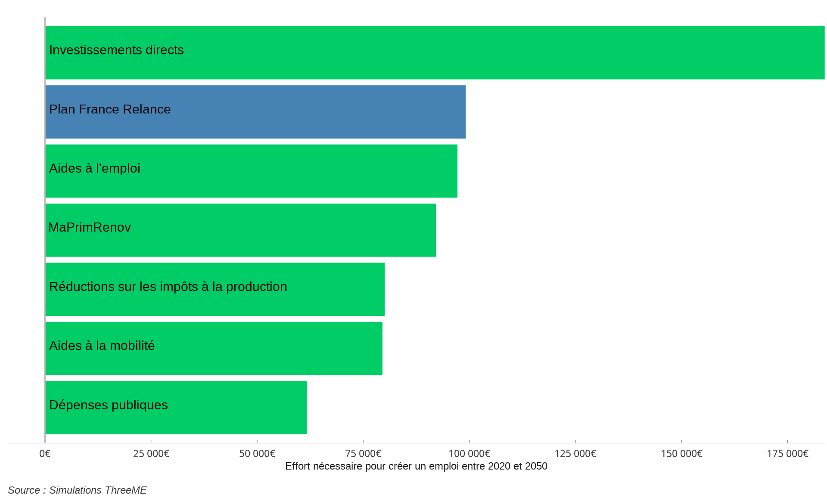Click the 175 000€ axis tick label
The height and width of the screenshot is (504, 827).
point(787,454)
